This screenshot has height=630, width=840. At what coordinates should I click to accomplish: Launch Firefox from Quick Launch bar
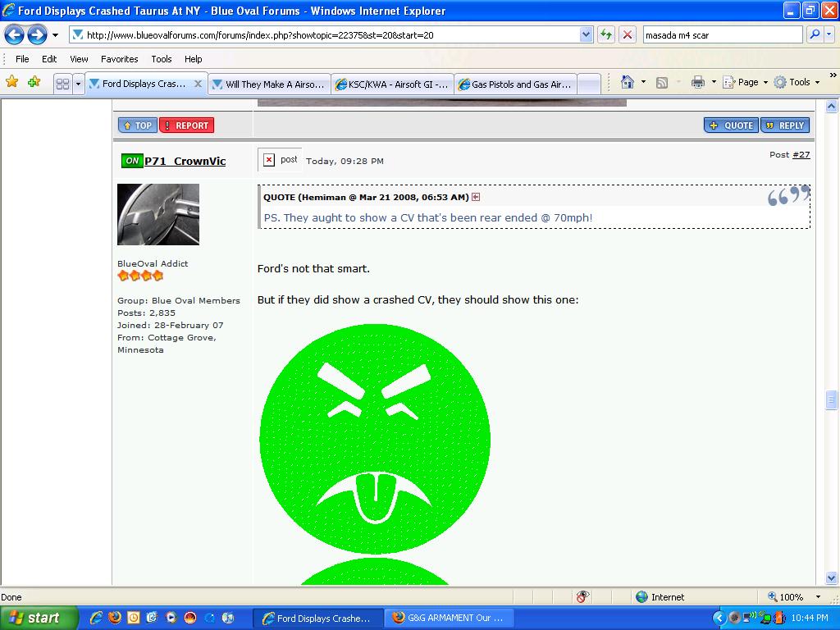point(115,618)
